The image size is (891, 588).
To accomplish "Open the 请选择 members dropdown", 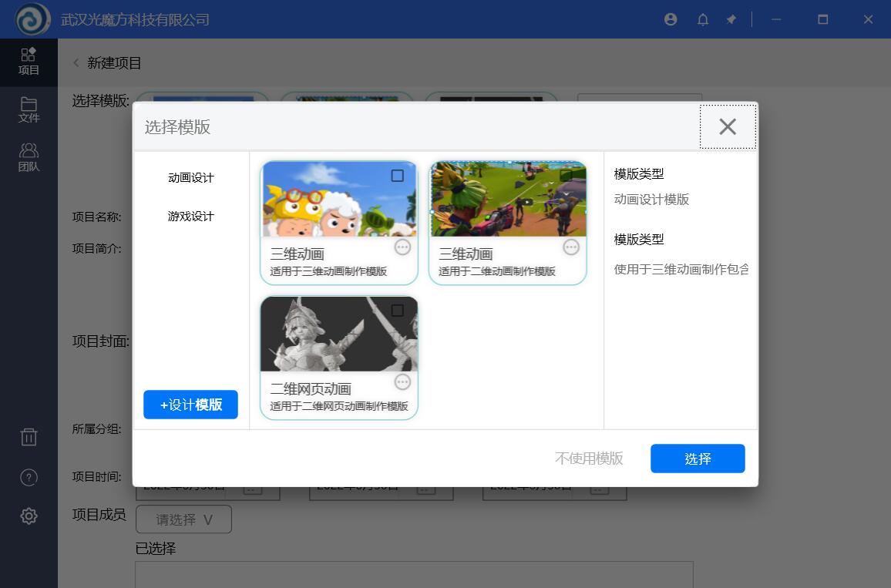I will click(x=183, y=519).
